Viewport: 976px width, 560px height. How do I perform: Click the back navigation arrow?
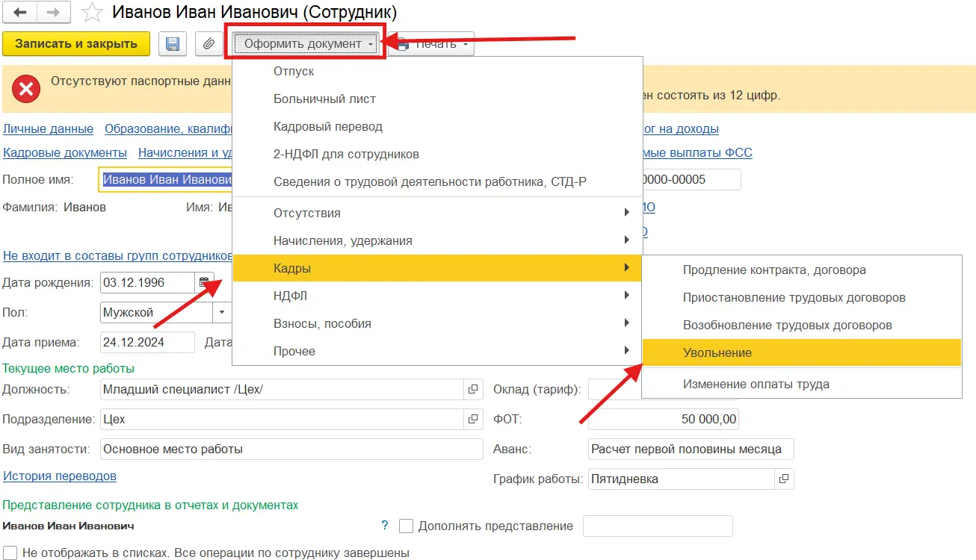[x=20, y=13]
